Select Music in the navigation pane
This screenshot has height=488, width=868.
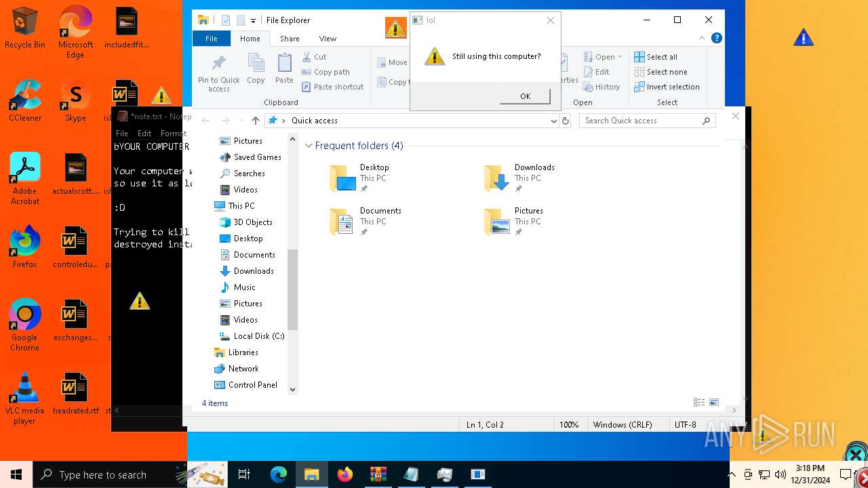pos(237,287)
